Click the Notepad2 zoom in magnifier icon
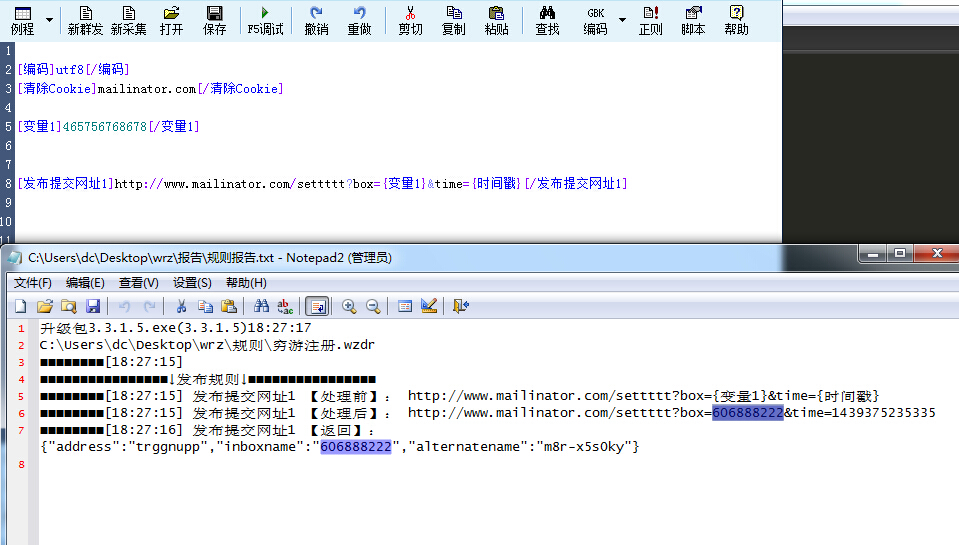 click(x=349, y=306)
